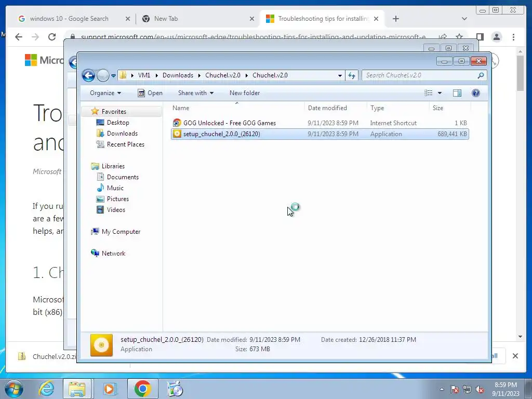The image size is (532, 399).
Task: Click the setup_chuchel installer file icon
Action: click(x=177, y=134)
